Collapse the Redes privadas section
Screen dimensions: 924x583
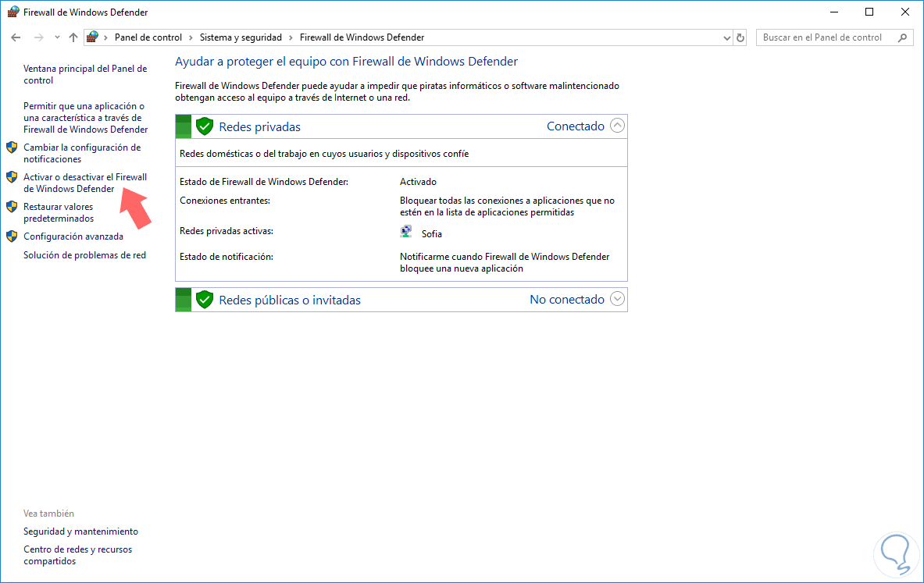point(617,126)
